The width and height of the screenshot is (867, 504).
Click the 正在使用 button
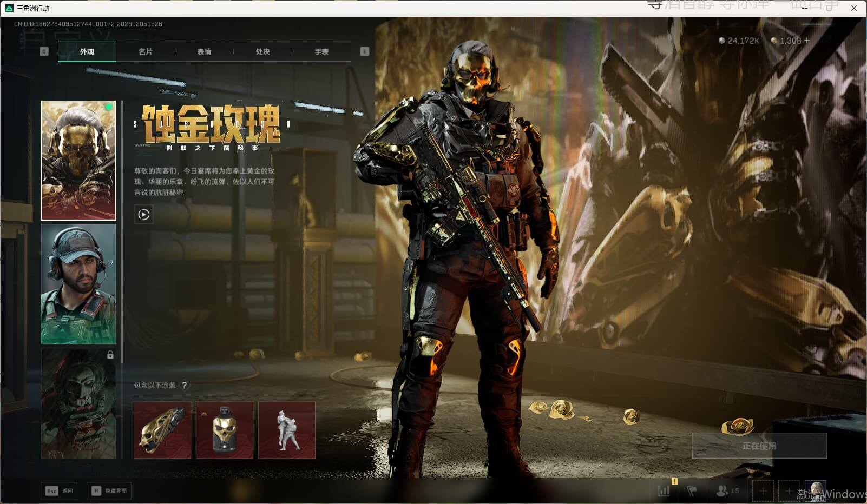pos(759,446)
